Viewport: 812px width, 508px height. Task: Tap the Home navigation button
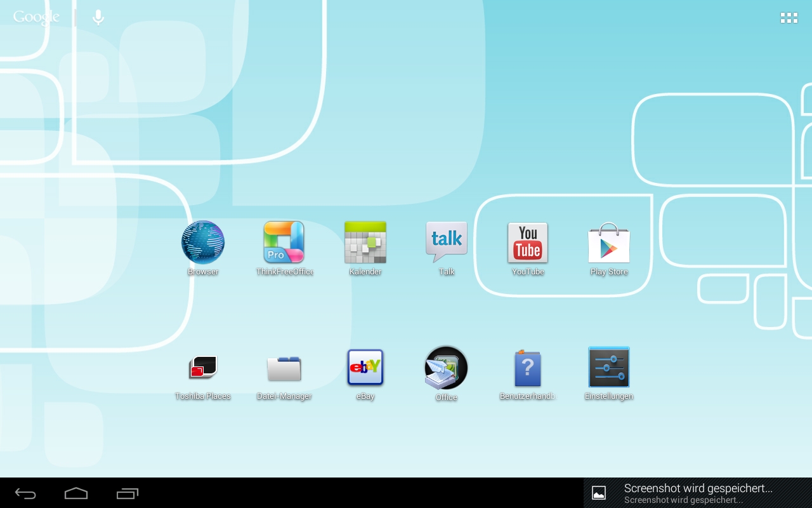coord(76,493)
